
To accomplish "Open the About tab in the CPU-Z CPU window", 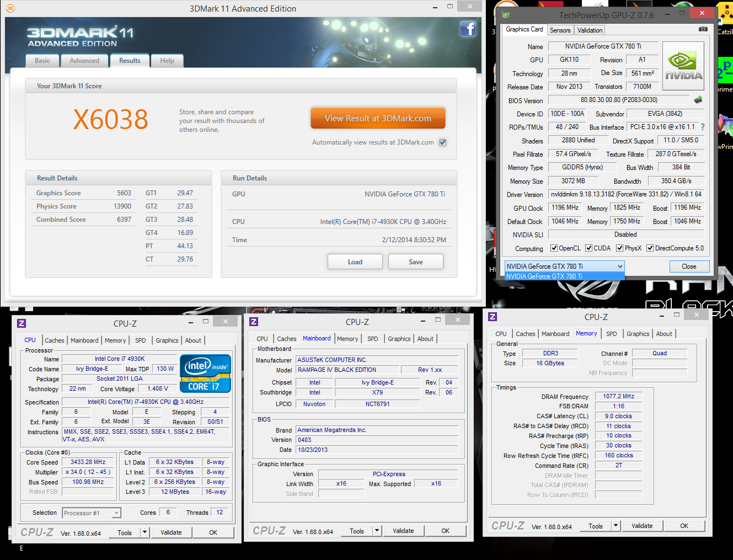I will click(x=193, y=340).
